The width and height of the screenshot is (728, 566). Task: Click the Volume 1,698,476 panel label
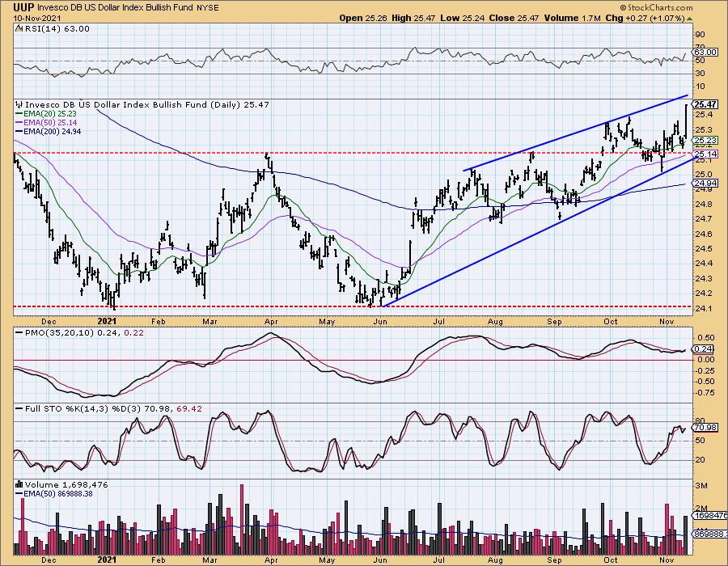click(66, 485)
